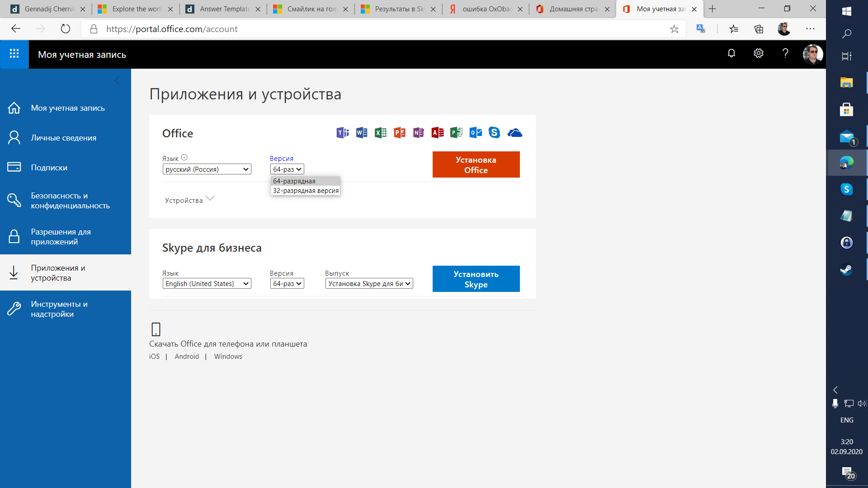Click notification bell icon in header

pos(731,54)
